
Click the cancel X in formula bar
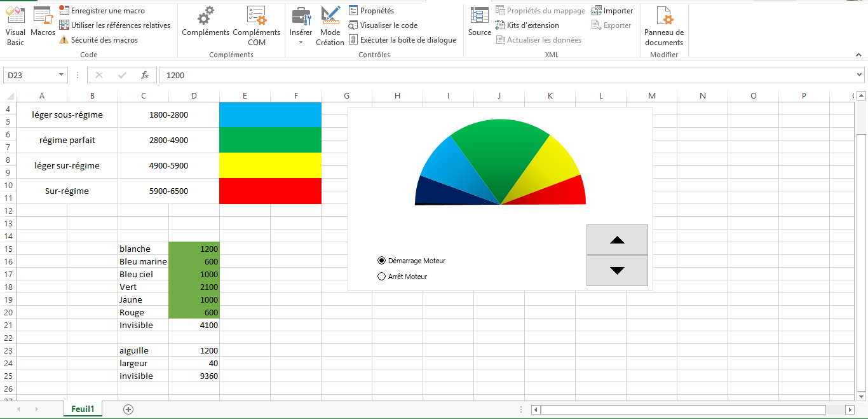tap(98, 75)
